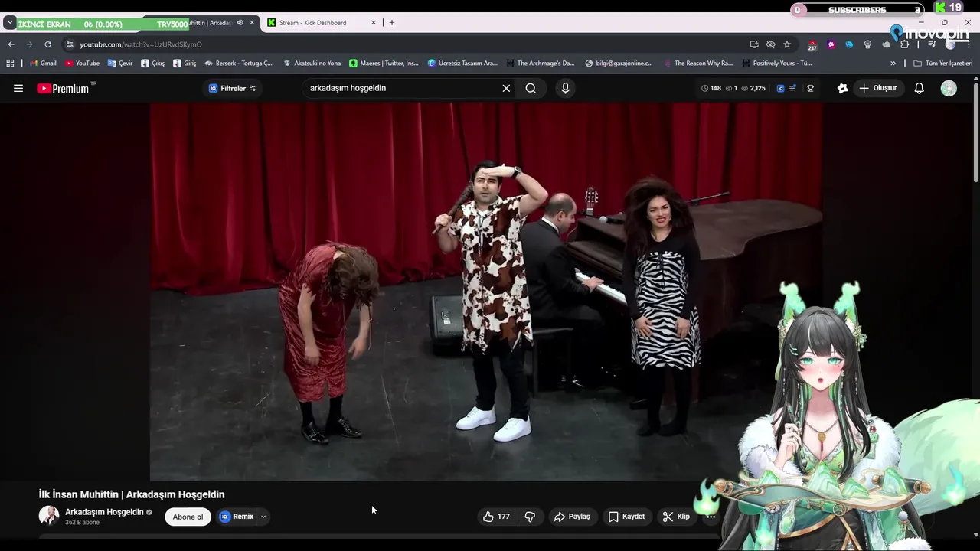Click on the video player area
The height and width of the screenshot is (551, 980).
(486, 292)
